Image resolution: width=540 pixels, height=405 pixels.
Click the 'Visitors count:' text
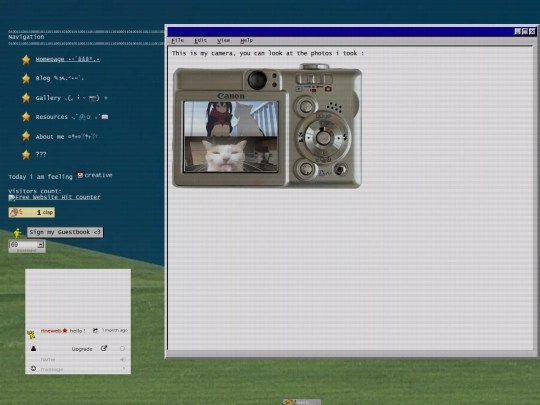pyautogui.click(x=35, y=191)
